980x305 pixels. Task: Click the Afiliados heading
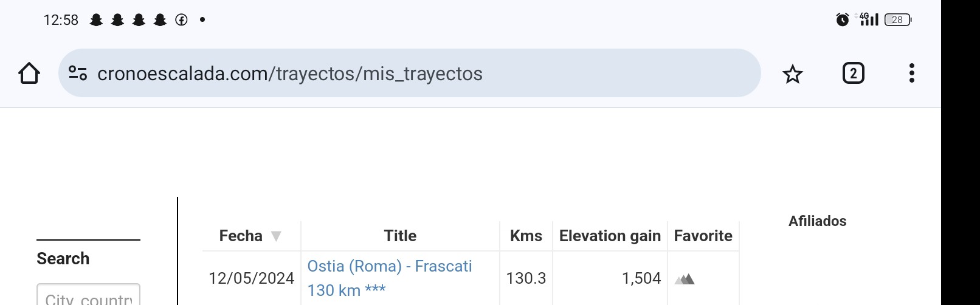coord(817,221)
